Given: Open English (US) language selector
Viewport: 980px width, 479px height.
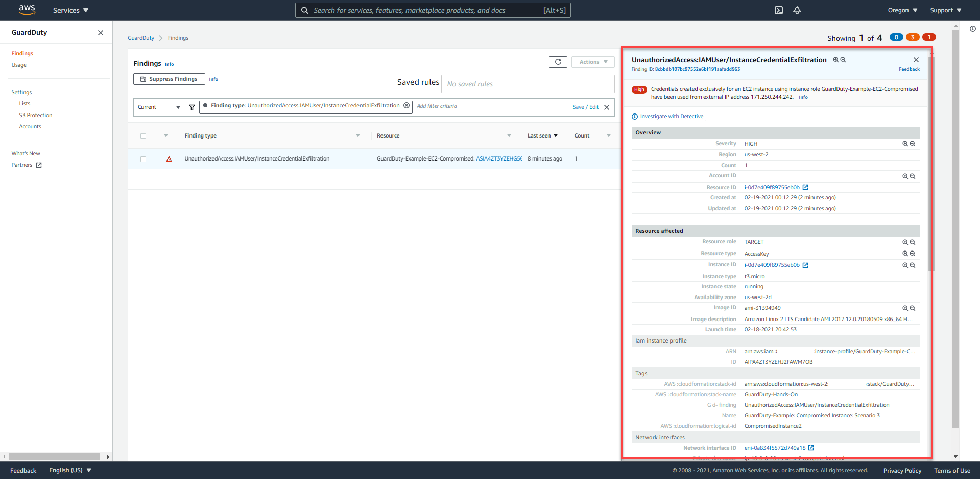Looking at the screenshot, I should coord(70,470).
